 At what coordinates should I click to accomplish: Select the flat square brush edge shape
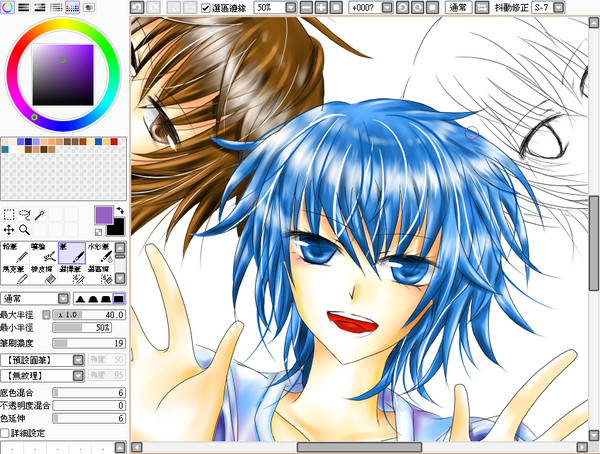point(119,299)
